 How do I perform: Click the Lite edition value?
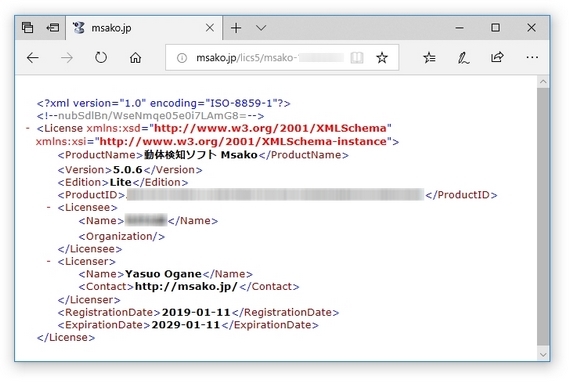point(121,182)
